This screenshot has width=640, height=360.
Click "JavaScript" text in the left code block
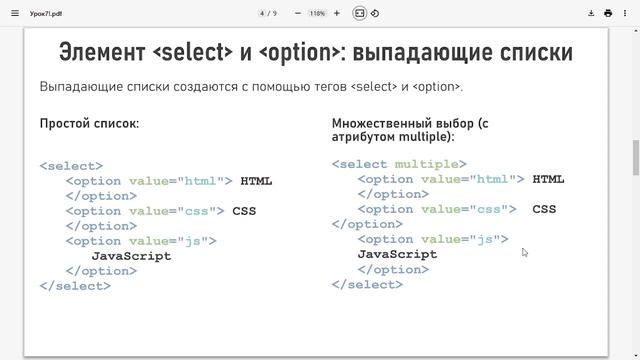pyautogui.click(x=131, y=256)
